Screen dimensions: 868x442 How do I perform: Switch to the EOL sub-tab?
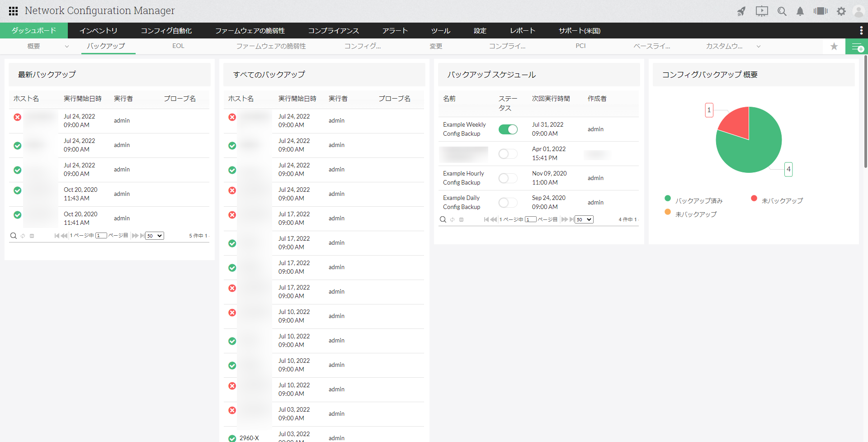(x=179, y=46)
